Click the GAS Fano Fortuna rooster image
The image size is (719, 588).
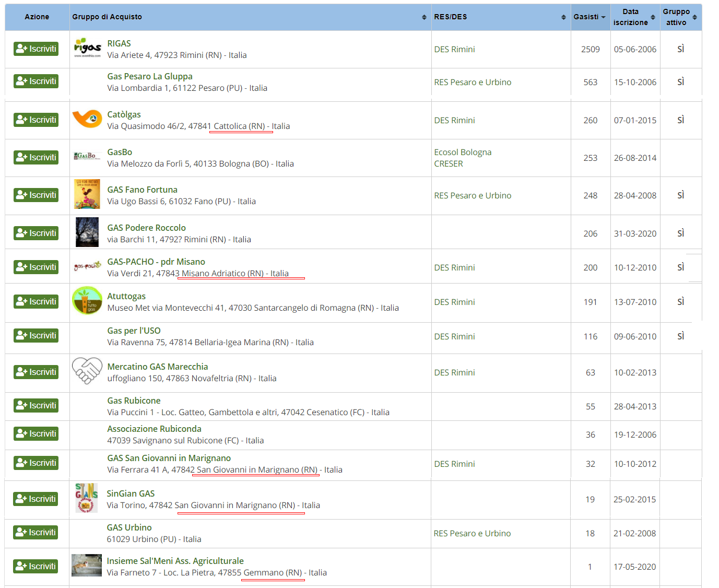pyautogui.click(x=87, y=194)
